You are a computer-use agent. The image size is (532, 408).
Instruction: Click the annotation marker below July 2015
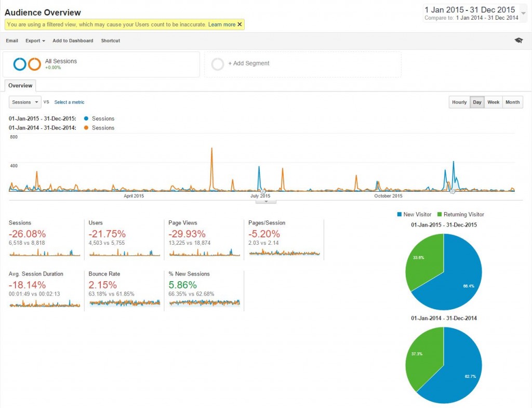pyautogui.click(x=263, y=192)
